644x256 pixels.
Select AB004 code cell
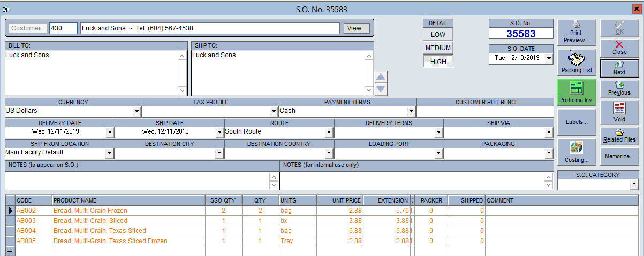pyautogui.click(x=34, y=231)
